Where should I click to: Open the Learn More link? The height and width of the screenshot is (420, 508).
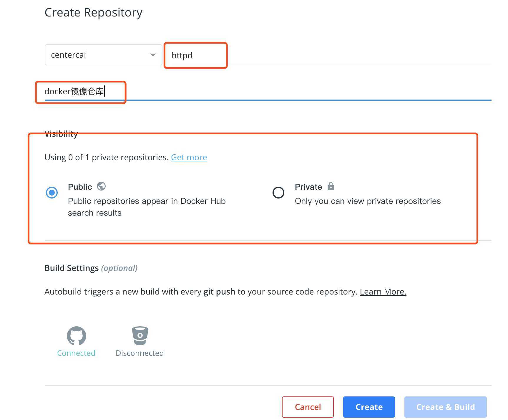point(383,292)
